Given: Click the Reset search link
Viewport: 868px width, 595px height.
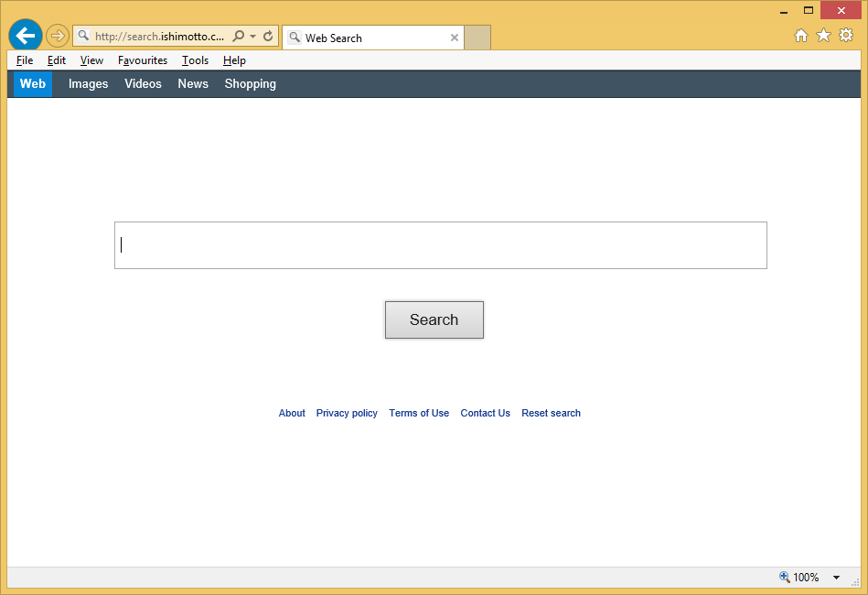Looking at the screenshot, I should [x=551, y=414].
